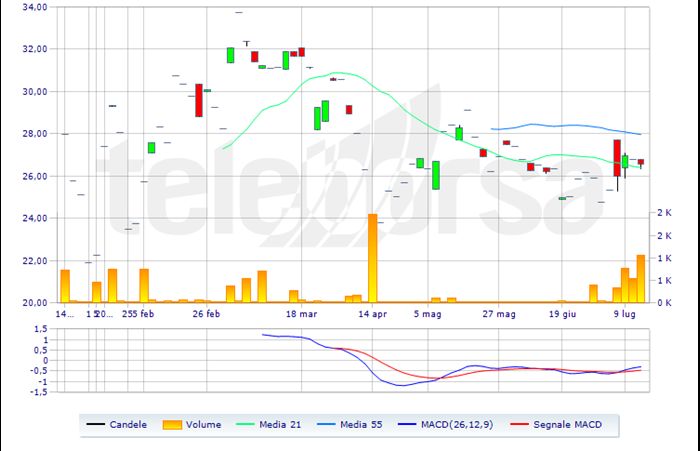Click the 14 apr date label
This screenshot has width=700, height=451.
coord(372,314)
